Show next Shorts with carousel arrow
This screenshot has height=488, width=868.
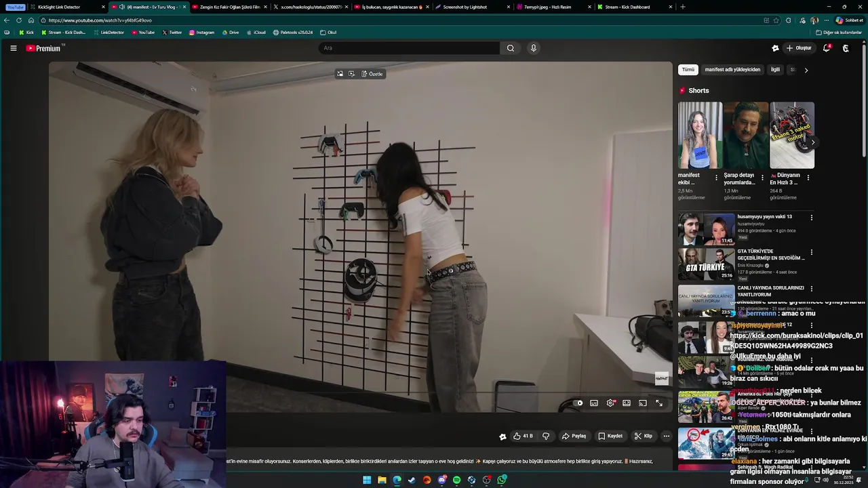tap(812, 142)
